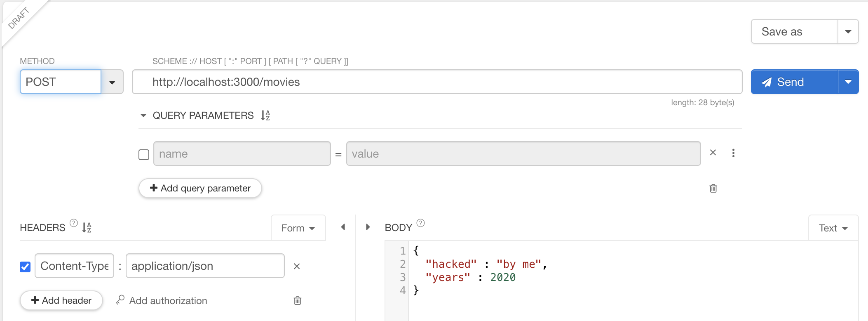Add a query parameter
This screenshot has height=321, width=868.
point(200,188)
